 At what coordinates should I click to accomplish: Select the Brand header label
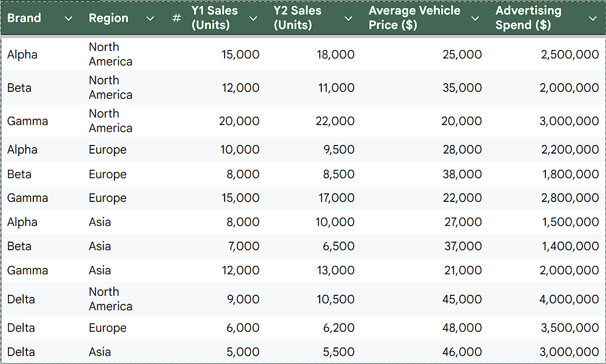[24, 18]
